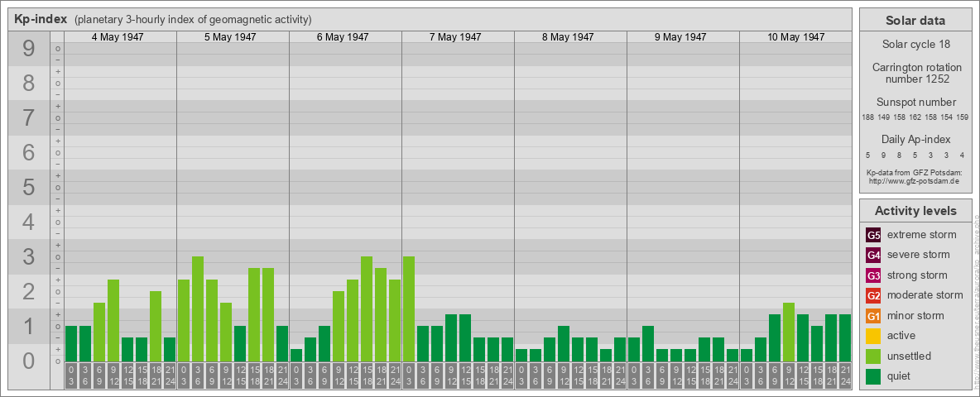Click the "7 May 1947" date header

[455, 37]
